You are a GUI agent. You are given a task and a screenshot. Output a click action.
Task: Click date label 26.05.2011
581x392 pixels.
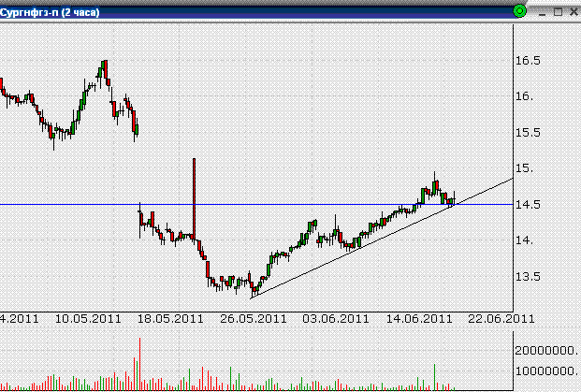tap(254, 319)
